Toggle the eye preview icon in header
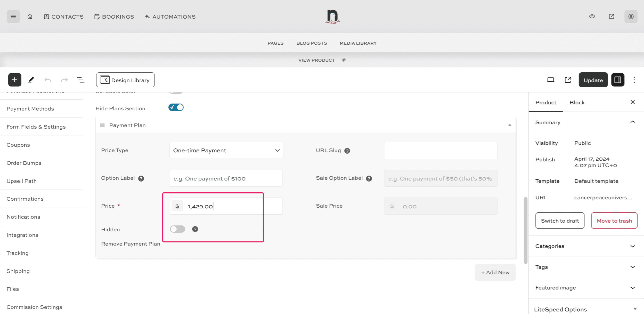Image resolution: width=644 pixels, height=314 pixels. [x=592, y=17]
